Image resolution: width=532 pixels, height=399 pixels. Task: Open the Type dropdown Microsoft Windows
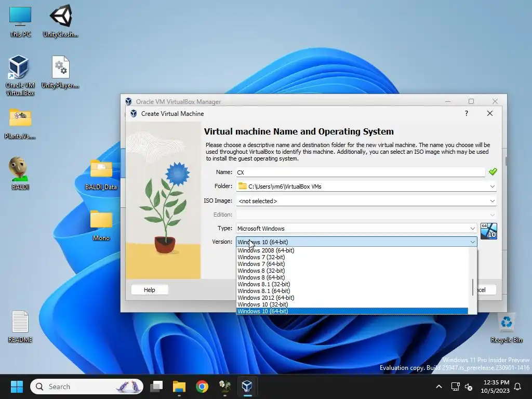(x=356, y=229)
